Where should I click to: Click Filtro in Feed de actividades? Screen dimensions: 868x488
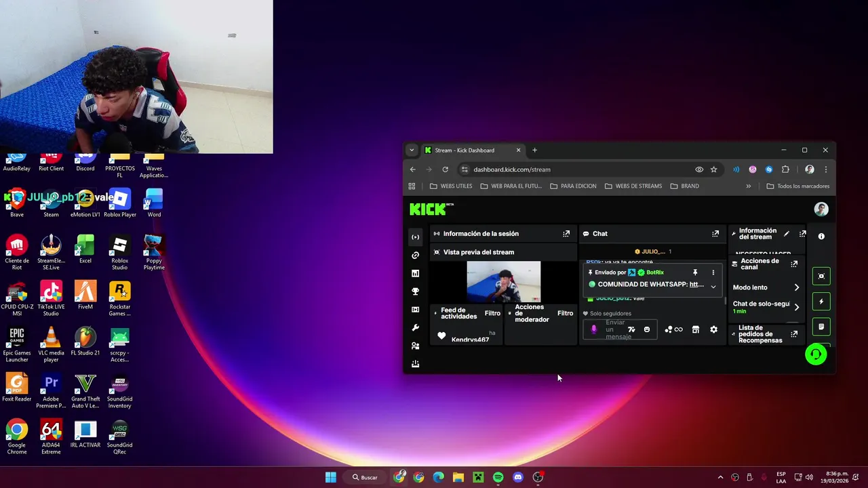492,313
